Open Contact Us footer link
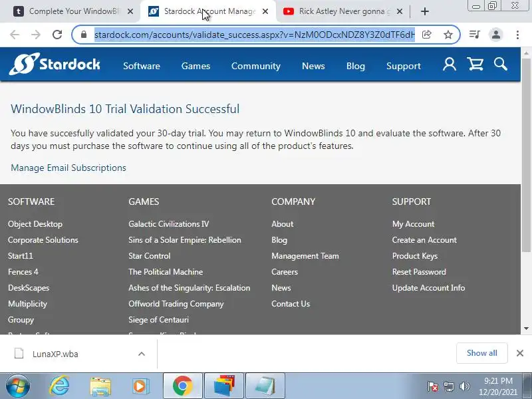Image resolution: width=532 pixels, height=399 pixels. point(291,304)
